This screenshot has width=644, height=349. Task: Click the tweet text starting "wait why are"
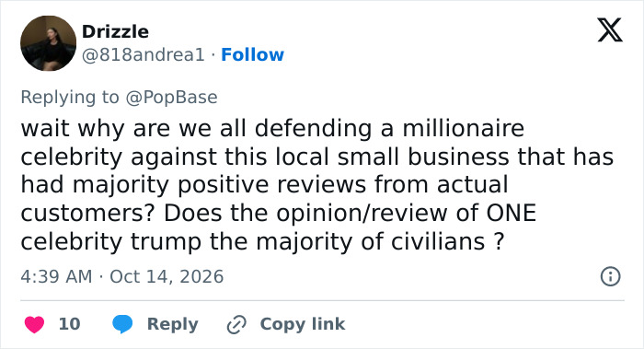coord(317,184)
